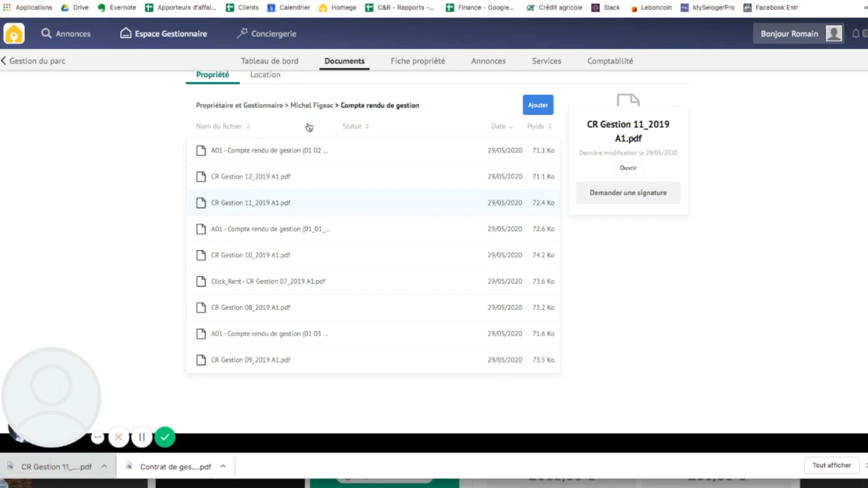
Task: Finish recording with green checkmark
Action: [x=165, y=437]
